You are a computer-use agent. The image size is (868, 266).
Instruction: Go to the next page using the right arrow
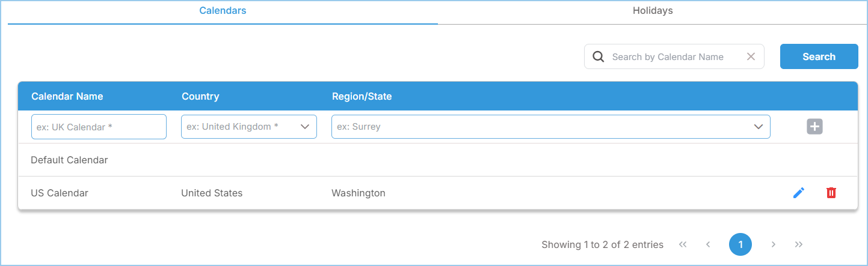tap(774, 244)
